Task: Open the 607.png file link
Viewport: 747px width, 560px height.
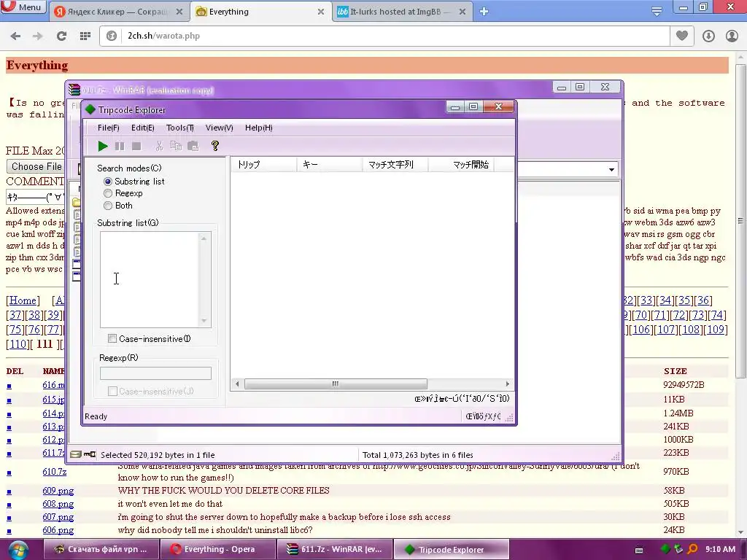Action: coord(58,517)
